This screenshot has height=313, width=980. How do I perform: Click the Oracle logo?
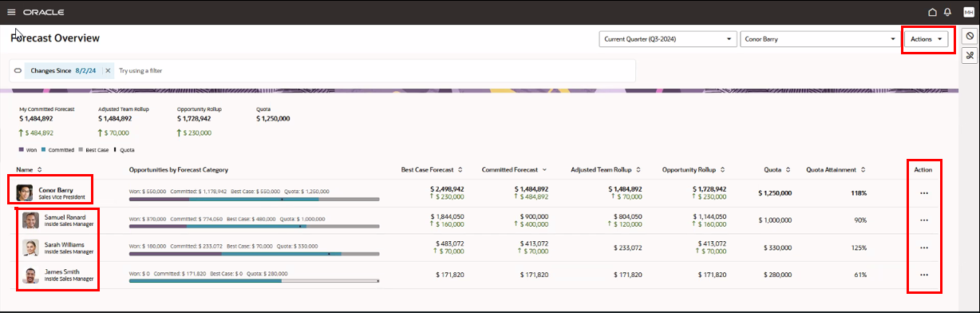(x=44, y=12)
